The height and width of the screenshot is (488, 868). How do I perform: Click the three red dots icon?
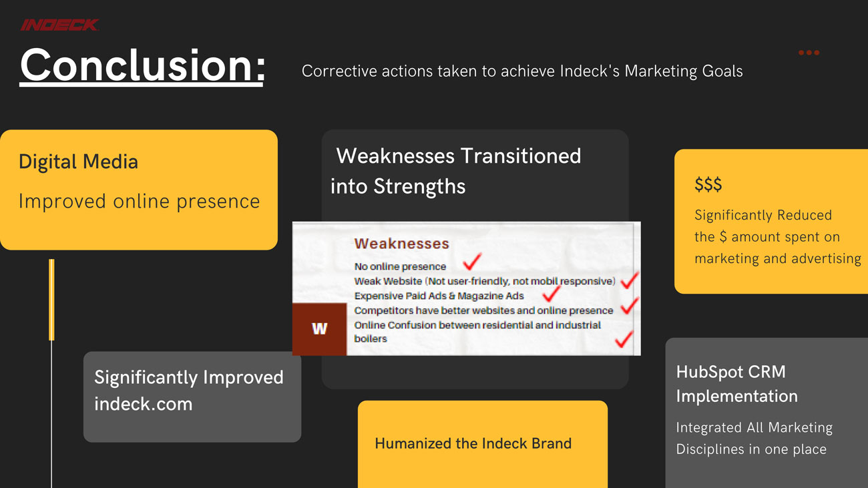coord(809,52)
